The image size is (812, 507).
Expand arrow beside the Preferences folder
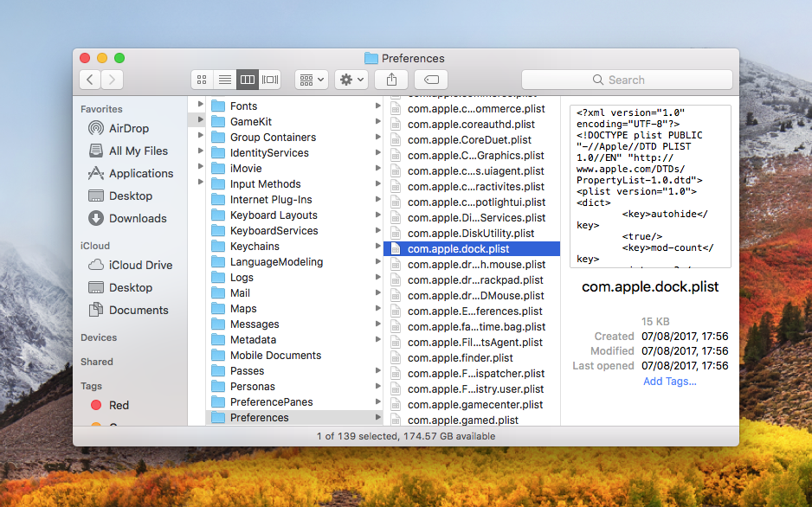378,417
